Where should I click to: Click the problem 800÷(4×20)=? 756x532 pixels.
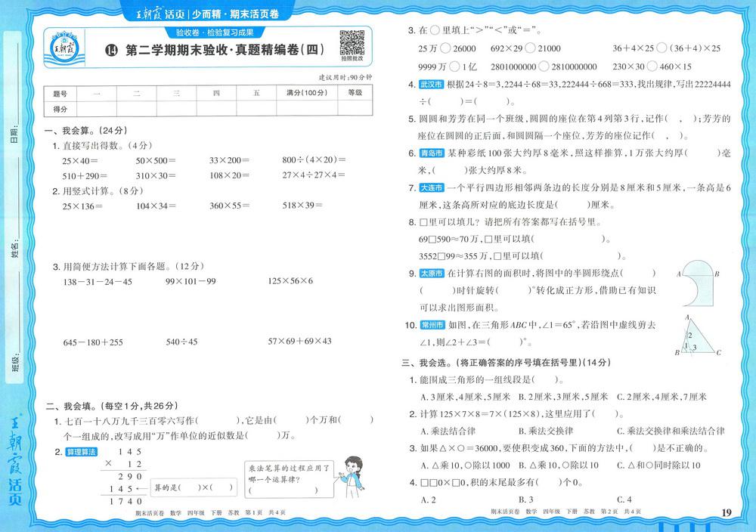click(314, 159)
